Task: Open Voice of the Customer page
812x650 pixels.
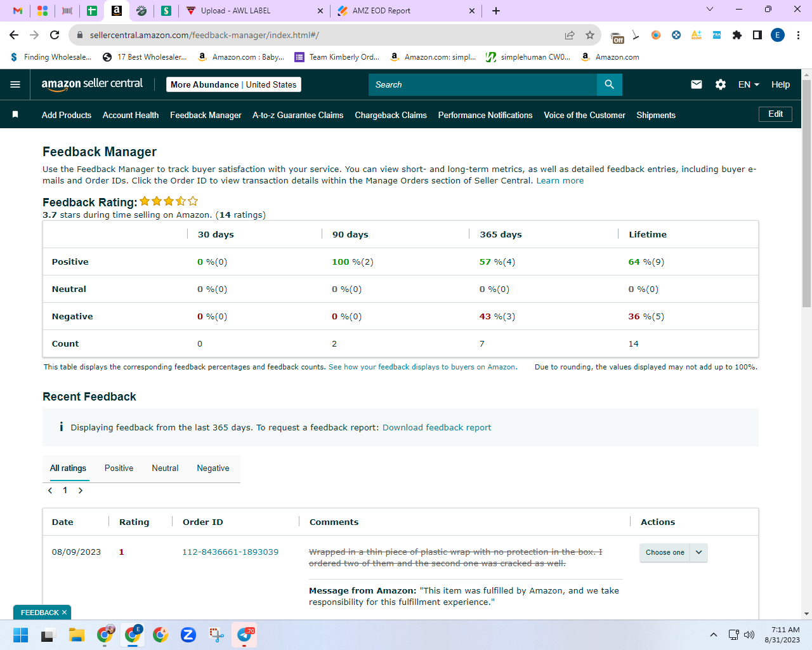Action: pos(584,115)
